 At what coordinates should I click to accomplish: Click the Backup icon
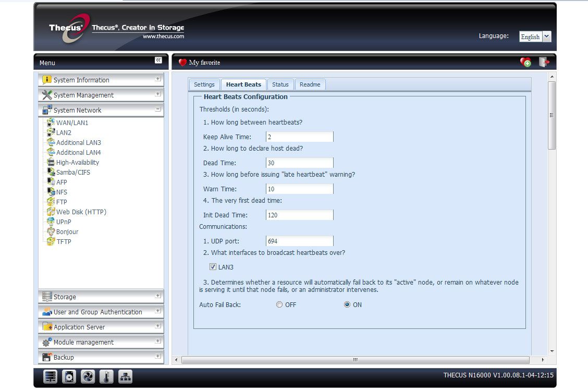tap(47, 357)
